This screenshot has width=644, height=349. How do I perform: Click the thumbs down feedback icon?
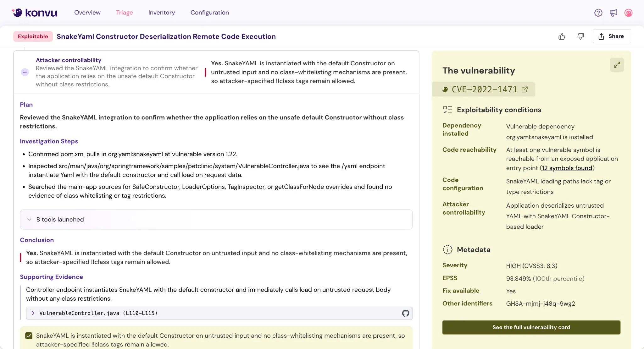coord(580,36)
